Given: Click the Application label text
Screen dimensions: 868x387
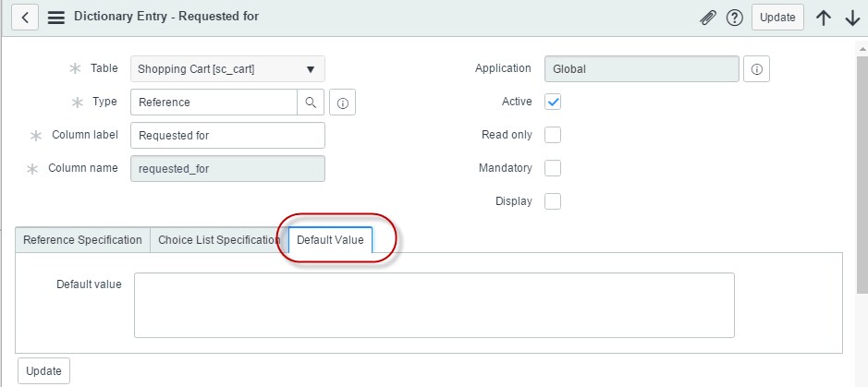Looking at the screenshot, I should pyautogui.click(x=503, y=68).
